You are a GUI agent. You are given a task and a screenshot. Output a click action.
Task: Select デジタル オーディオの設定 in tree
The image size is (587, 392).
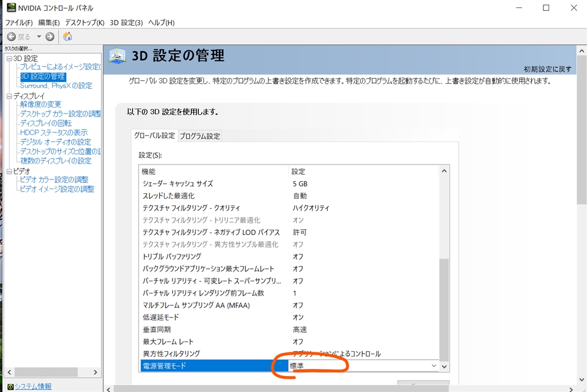pyautogui.click(x=56, y=142)
